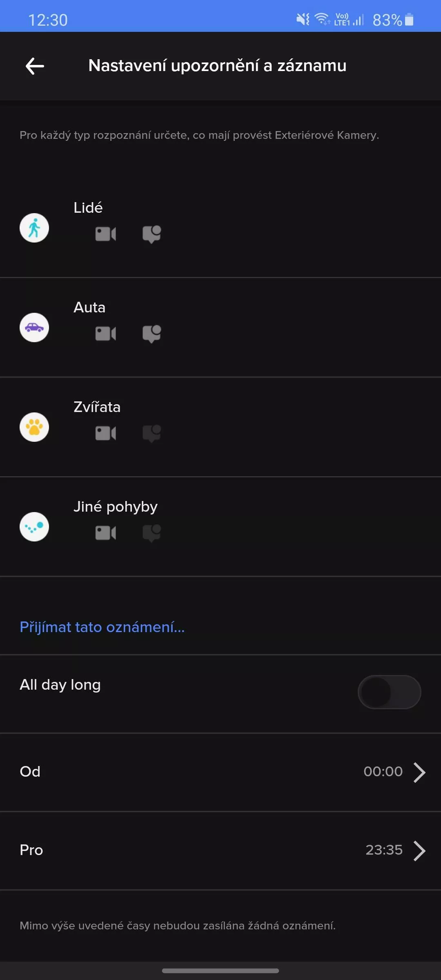Tap the 23:35 end time value

(384, 850)
